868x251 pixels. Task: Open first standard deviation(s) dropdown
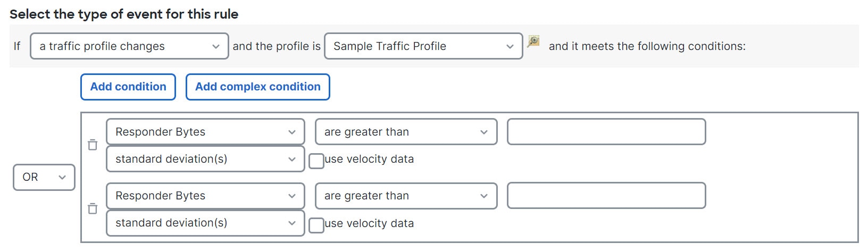tap(205, 159)
